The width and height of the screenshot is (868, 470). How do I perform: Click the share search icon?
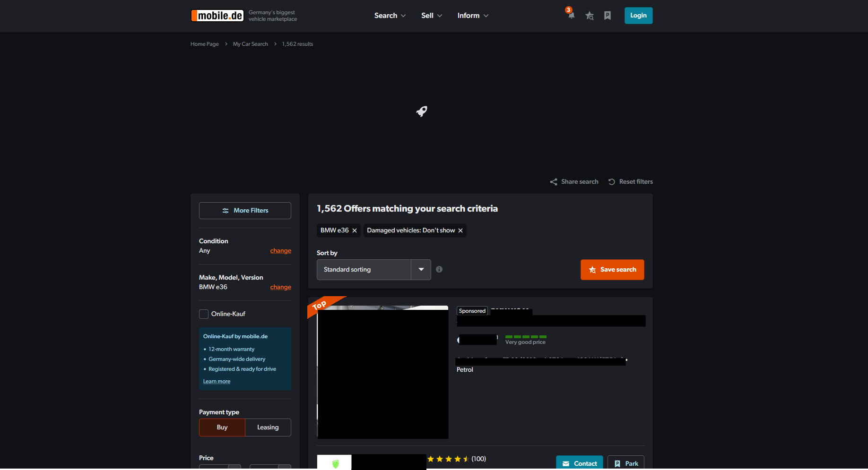click(x=554, y=182)
